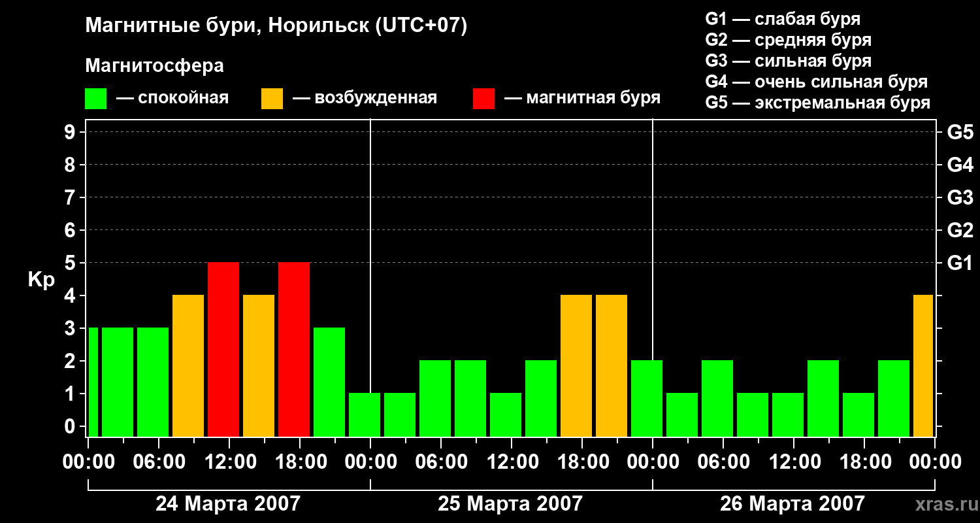Click the Kp value 5 on the axis
Image resolution: width=980 pixels, height=523 pixels.
(x=71, y=263)
